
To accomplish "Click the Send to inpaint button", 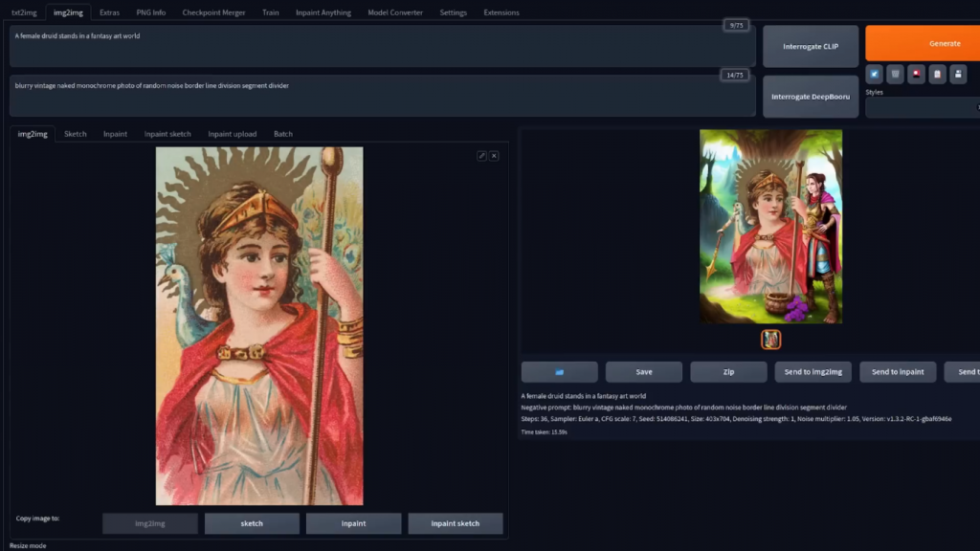I will (x=898, y=372).
